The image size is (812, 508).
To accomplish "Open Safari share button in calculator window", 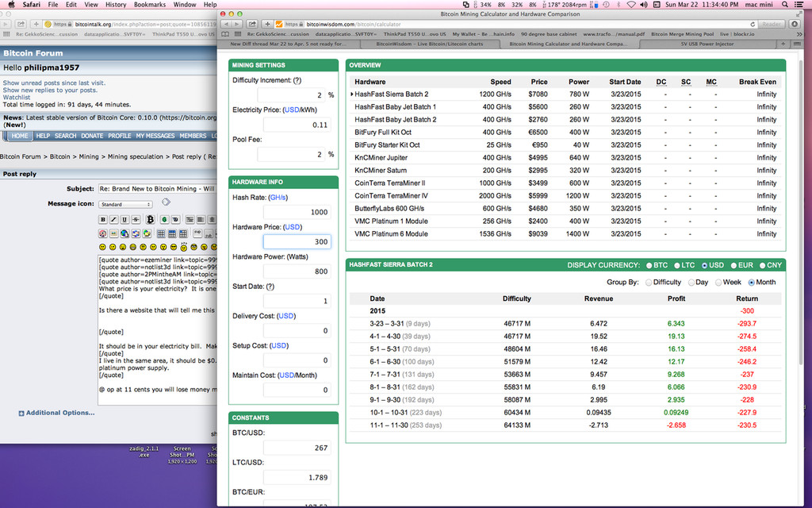I will coord(251,24).
